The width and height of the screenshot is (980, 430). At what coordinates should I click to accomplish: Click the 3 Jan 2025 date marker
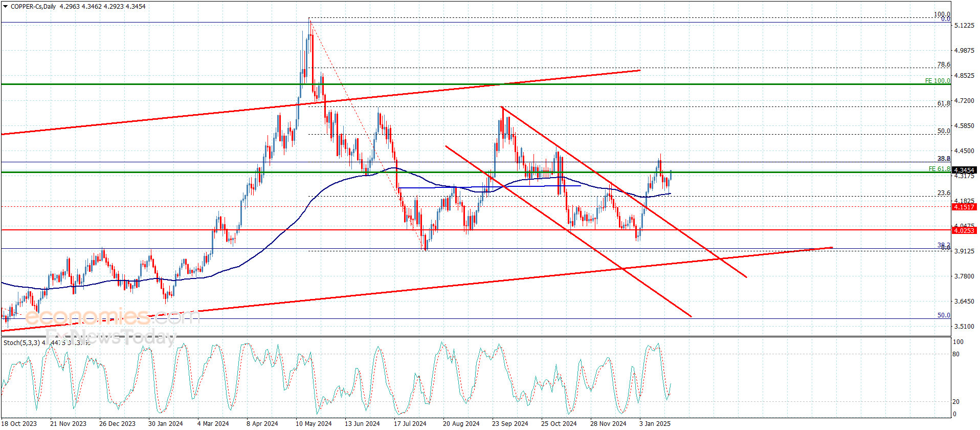click(x=655, y=423)
